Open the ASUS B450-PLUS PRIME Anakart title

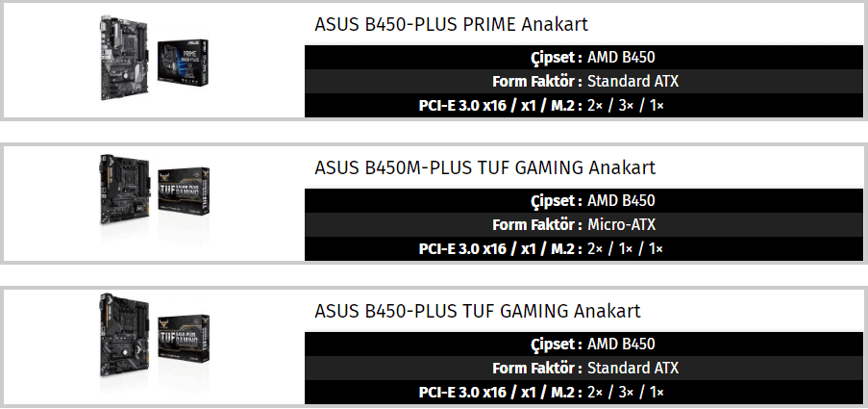pos(451,24)
